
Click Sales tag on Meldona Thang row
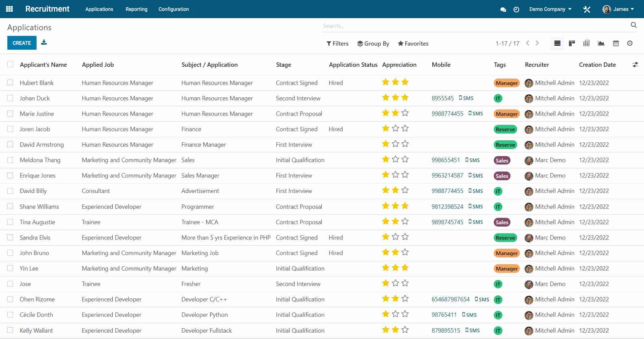tap(502, 160)
